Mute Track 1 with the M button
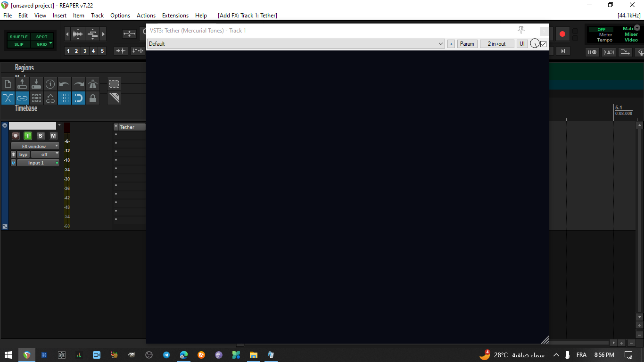The height and width of the screenshot is (362, 644). (53, 136)
